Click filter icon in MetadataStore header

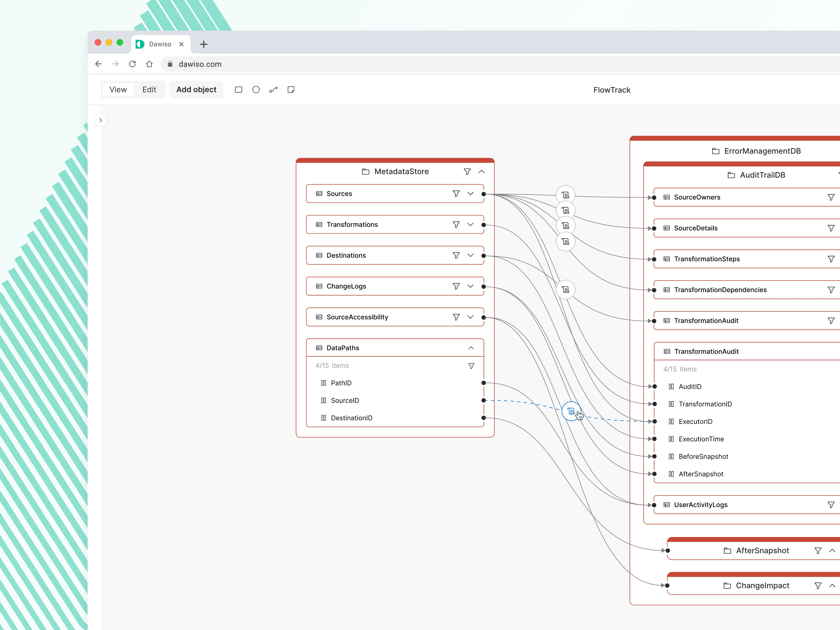pos(467,172)
